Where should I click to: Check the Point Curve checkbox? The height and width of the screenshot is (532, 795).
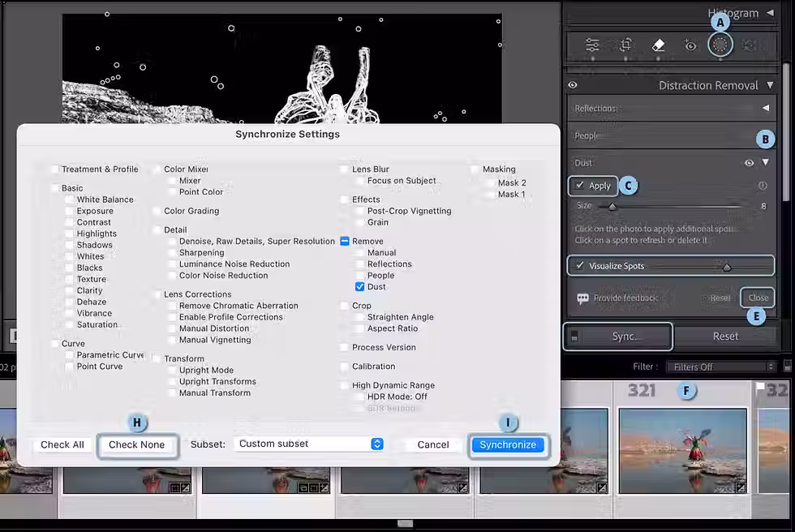coord(70,367)
